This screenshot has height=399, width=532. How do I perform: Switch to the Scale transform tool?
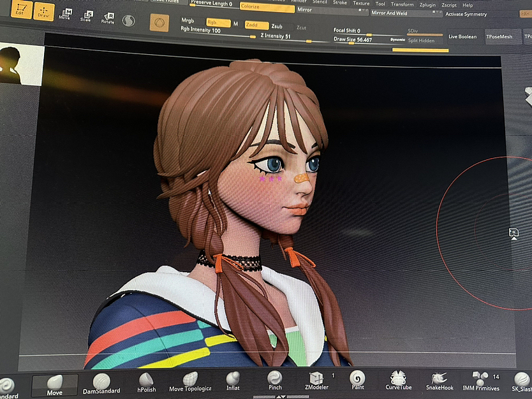[x=87, y=17]
